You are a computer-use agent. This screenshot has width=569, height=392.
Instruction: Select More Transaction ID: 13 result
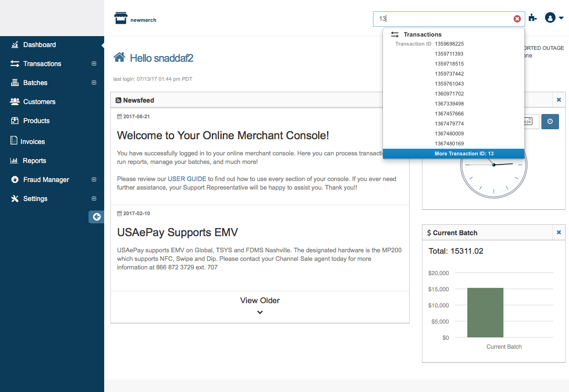[x=454, y=154]
